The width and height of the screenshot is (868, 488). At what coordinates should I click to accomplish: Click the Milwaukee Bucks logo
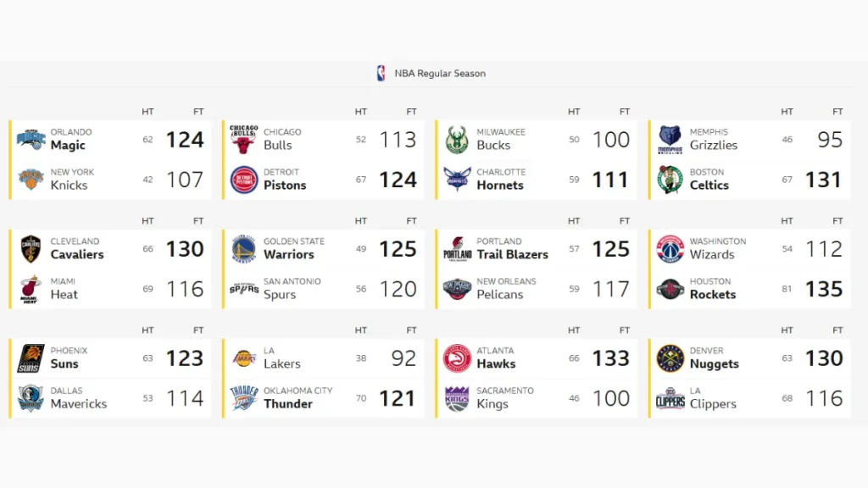[458, 138]
